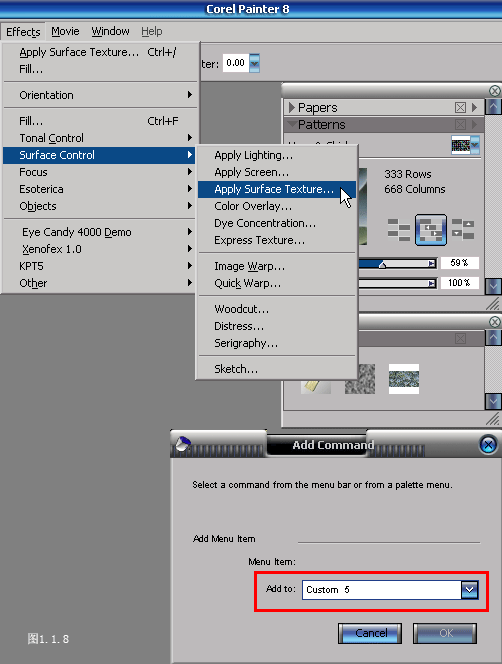Open the Movie menu
The image size is (502, 664).
(65, 31)
